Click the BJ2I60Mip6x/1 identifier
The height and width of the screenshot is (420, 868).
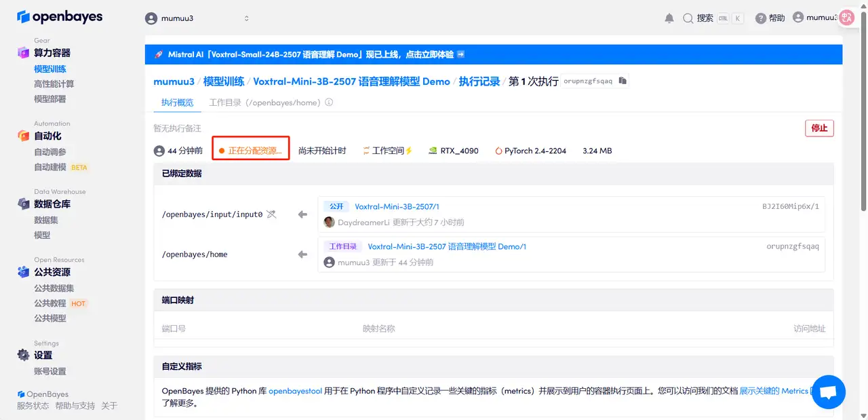click(791, 206)
